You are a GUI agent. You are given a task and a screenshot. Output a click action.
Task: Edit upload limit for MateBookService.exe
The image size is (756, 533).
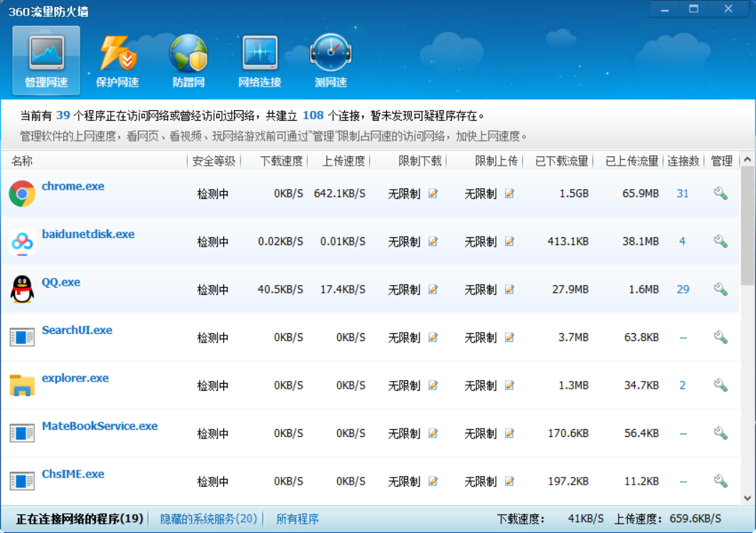tap(509, 433)
